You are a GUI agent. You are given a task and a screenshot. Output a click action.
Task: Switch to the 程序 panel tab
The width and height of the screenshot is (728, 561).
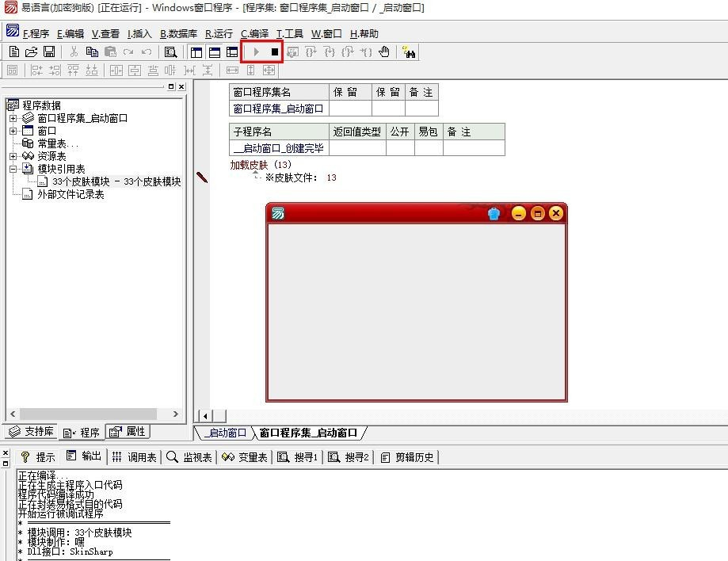click(x=82, y=433)
